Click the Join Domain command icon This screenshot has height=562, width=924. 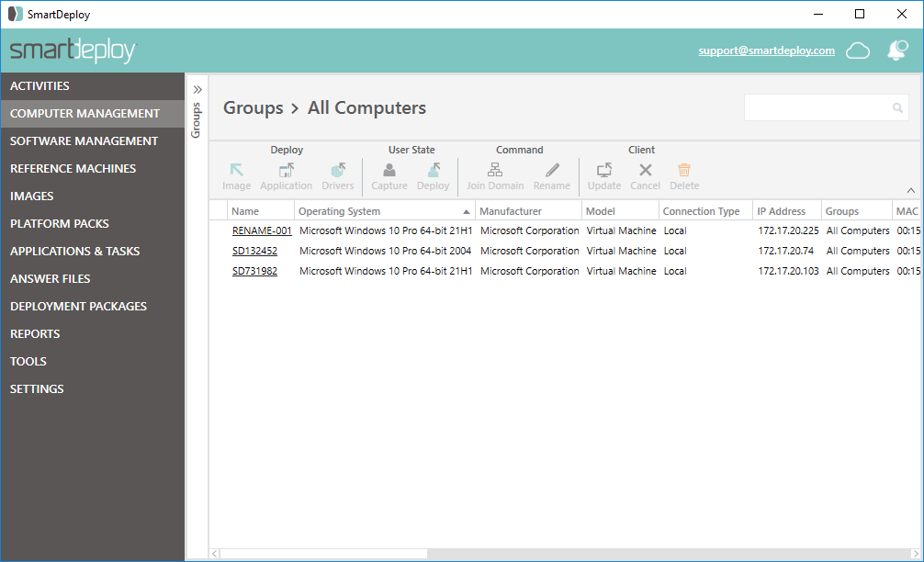click(495, 171)
